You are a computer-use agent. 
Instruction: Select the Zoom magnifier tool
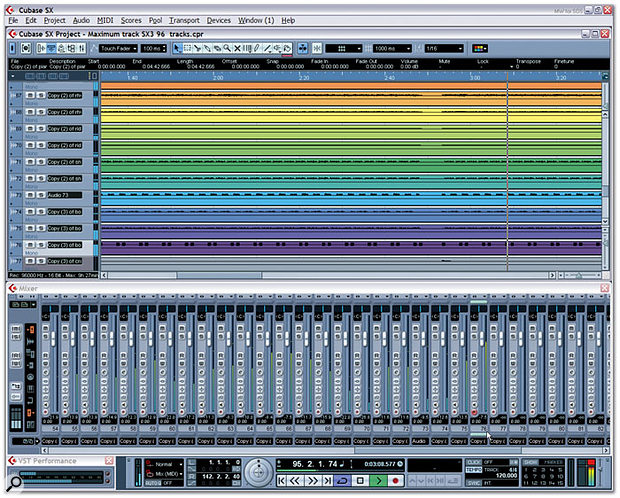(227, 48)
